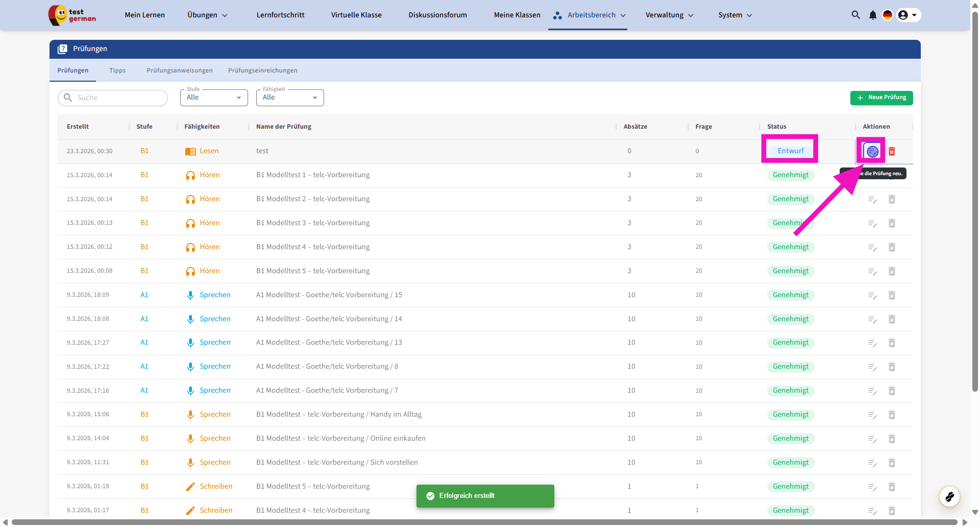Image resolution: width=980 pixels, height=527 pixels.
Task: Click the German flag language icon
Action: (888, 15)
